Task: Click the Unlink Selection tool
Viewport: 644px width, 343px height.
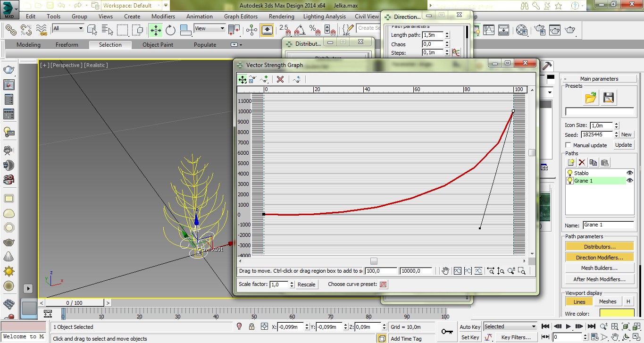Action: (27, 30)
